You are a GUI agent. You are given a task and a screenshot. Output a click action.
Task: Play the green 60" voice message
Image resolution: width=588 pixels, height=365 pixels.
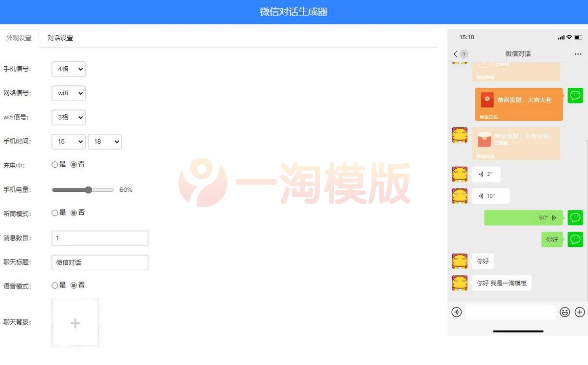tap(523, 218)
